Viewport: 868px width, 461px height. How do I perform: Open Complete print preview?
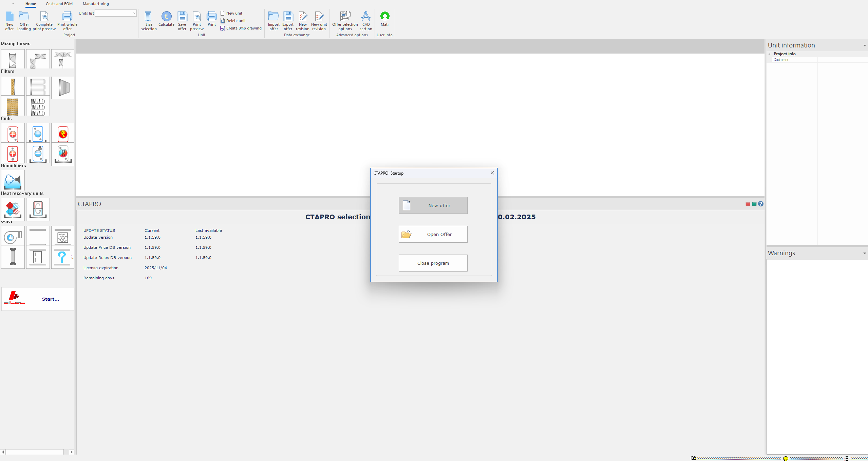[44, 21]
